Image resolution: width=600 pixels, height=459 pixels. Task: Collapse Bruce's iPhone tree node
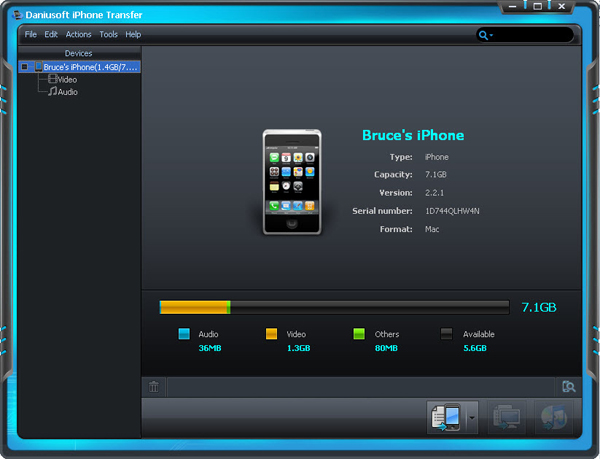click(x=24, y=67)
